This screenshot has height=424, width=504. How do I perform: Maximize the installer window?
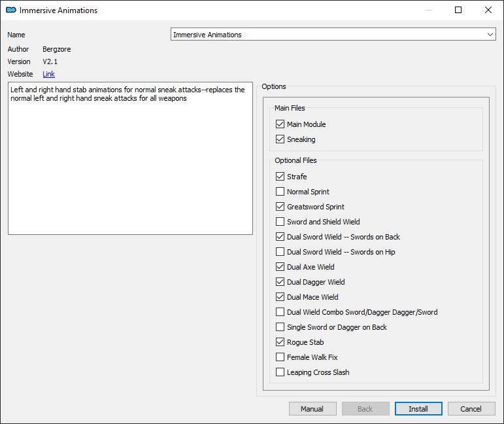[x=458, y=10]
